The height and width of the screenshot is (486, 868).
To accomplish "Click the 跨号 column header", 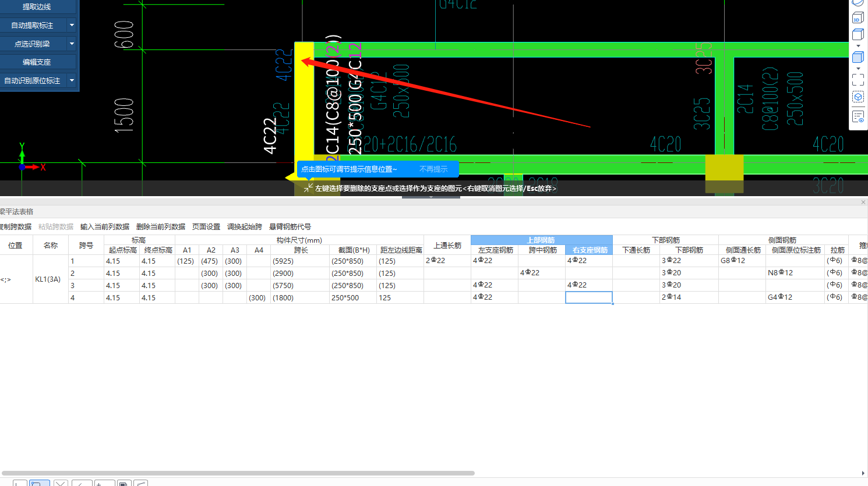I will click(86, 245).
